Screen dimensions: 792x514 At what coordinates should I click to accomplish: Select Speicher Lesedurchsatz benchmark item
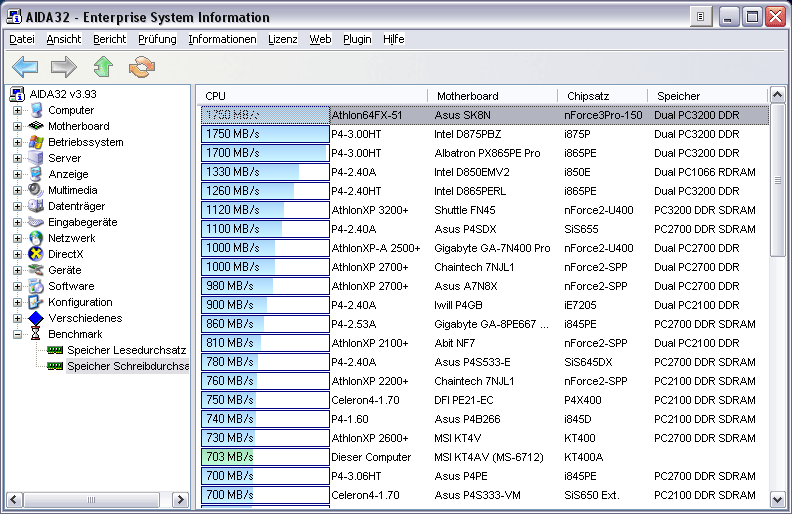point(126,350)
